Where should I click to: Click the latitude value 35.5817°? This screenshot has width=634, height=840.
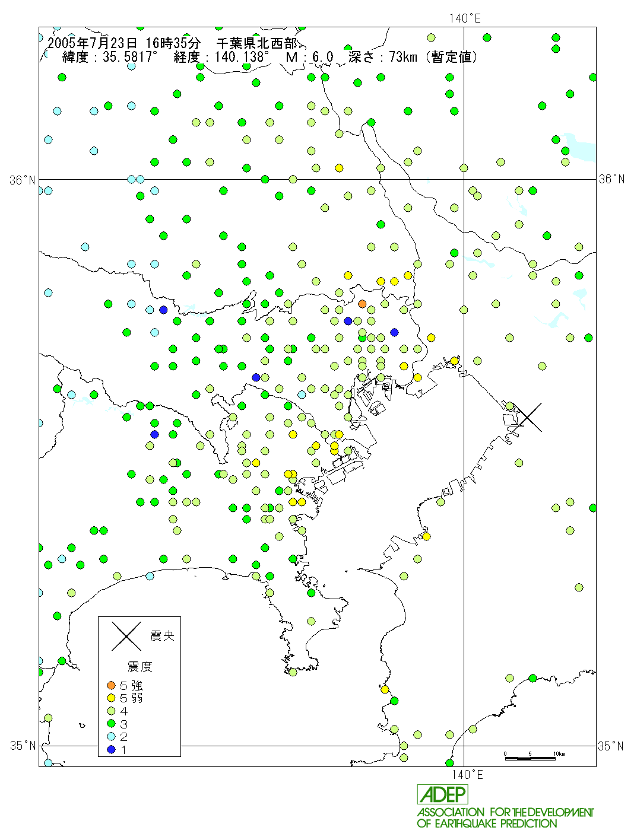[131, 57]
